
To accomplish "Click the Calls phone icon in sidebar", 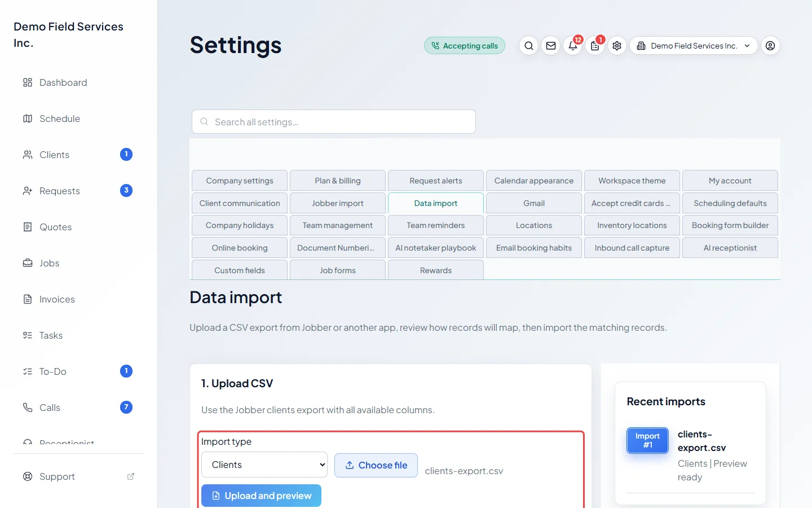I will (x=28, y=408).
